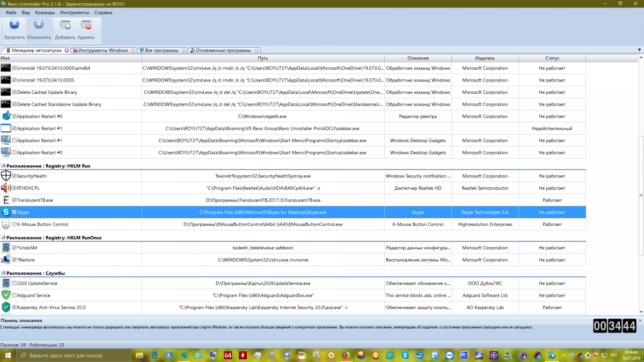Collapse the Registry: HKLM Run group
Viewport: 644px width, 362px height.
point(3,166)
